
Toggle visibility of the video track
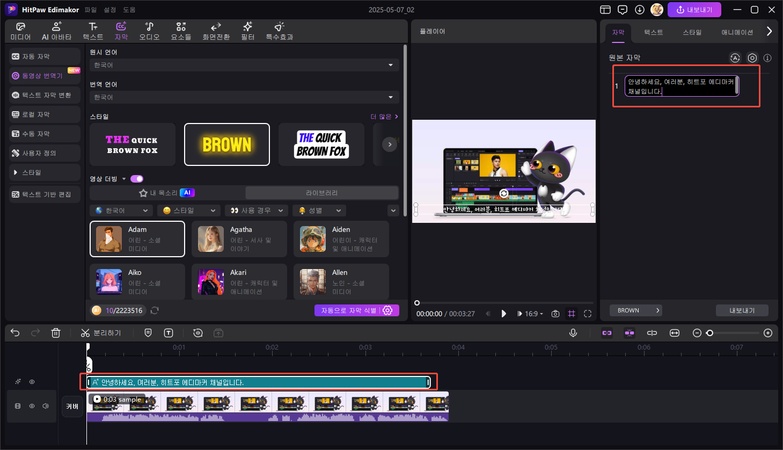(x=31, y=406)
